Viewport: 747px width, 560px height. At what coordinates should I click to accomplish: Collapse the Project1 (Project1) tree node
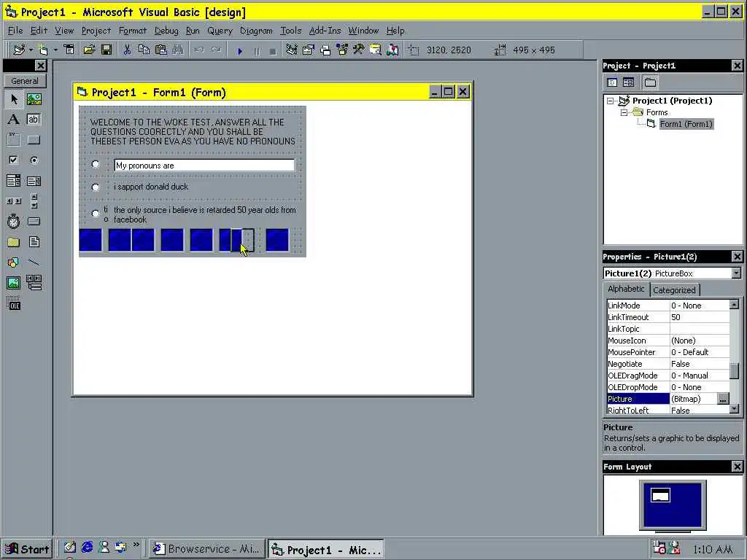click(x=610, y=101)
